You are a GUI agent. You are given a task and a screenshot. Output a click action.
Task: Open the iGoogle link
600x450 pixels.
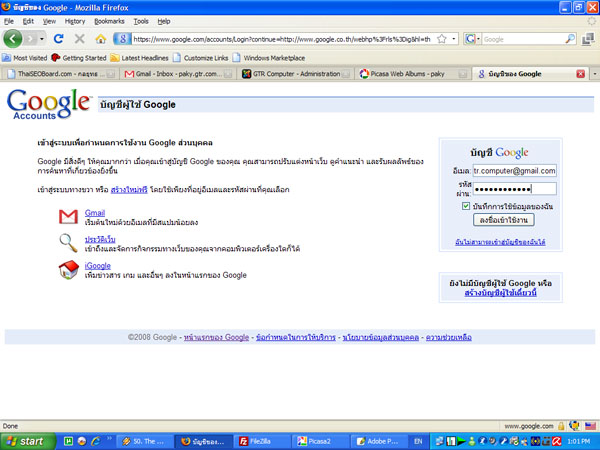(98, 266)
